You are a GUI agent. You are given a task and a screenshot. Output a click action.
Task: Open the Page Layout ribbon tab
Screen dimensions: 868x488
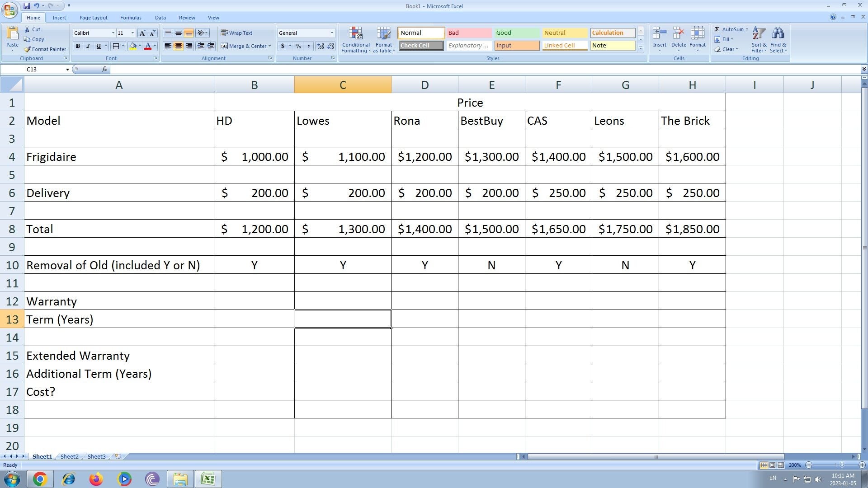point(93,18)
